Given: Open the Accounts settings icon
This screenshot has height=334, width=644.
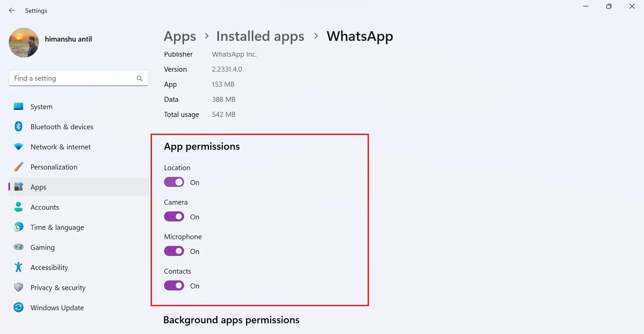Looking at the screenshot, I should 18,207.
